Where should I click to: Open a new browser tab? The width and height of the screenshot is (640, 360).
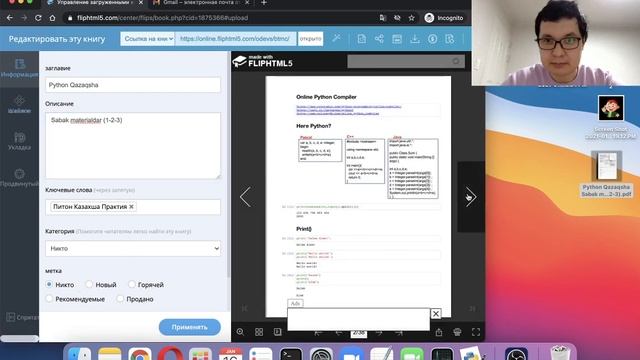coord(264,3)
